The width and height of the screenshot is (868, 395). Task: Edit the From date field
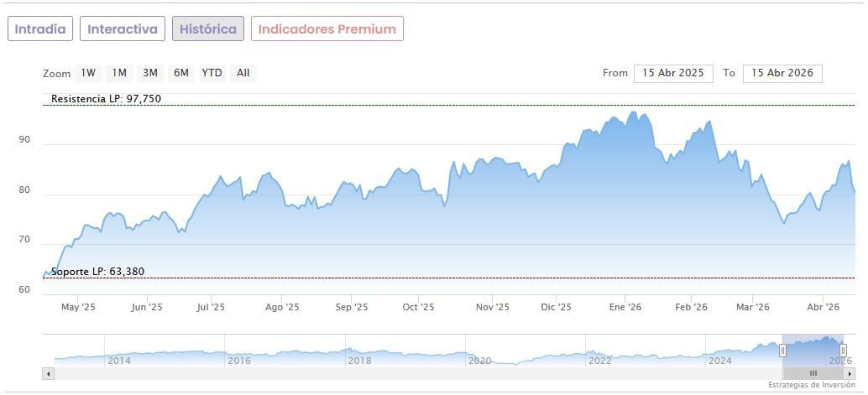tap(673, 73)
